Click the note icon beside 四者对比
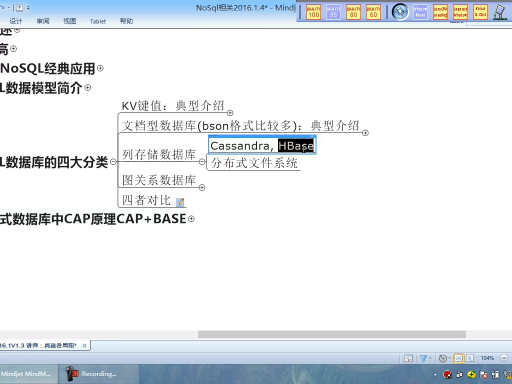This screenshot has width=512, height=384. coord(180,202)
